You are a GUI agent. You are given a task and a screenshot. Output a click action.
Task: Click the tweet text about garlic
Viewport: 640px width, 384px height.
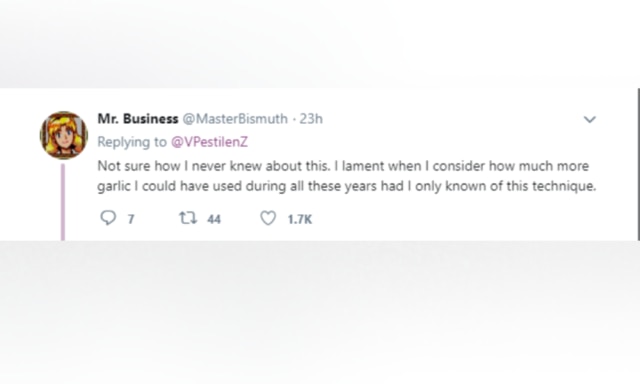tap(347, 176)
